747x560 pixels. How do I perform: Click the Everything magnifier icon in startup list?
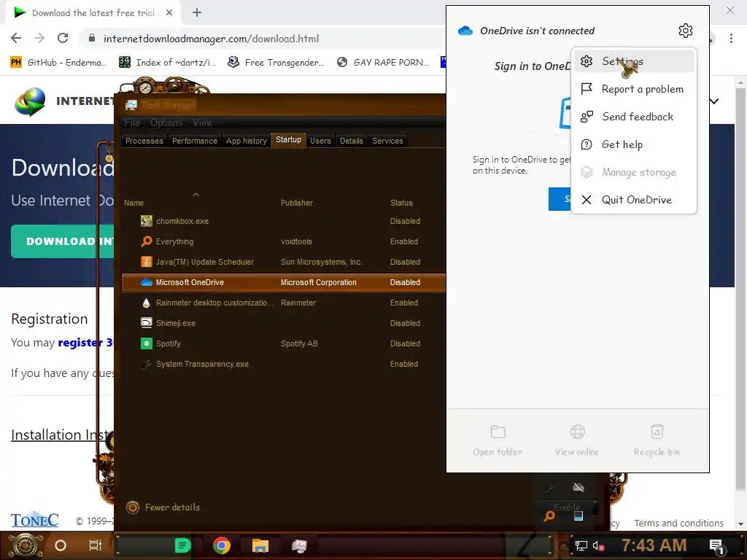point(146,241)
